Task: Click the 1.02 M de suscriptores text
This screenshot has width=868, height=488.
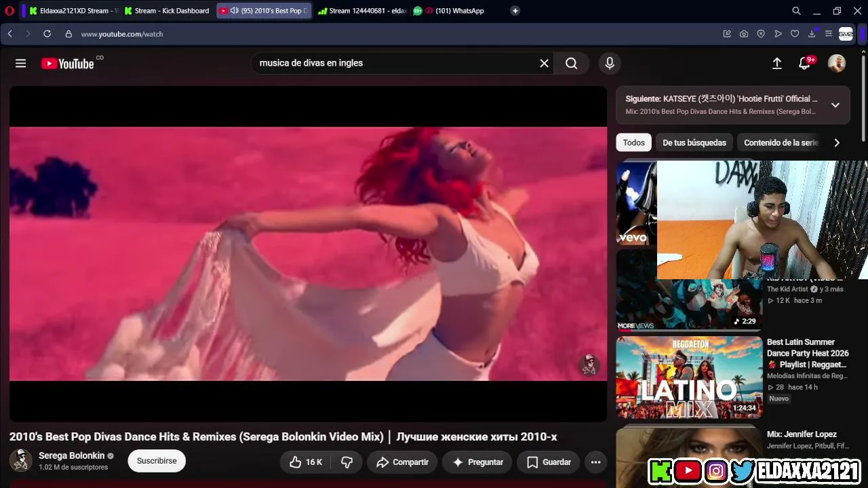Action: point(73,468)
